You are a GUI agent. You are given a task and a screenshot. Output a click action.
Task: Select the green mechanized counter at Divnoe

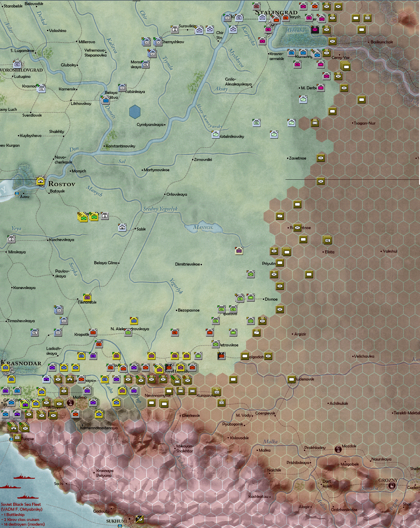(251, 297)
